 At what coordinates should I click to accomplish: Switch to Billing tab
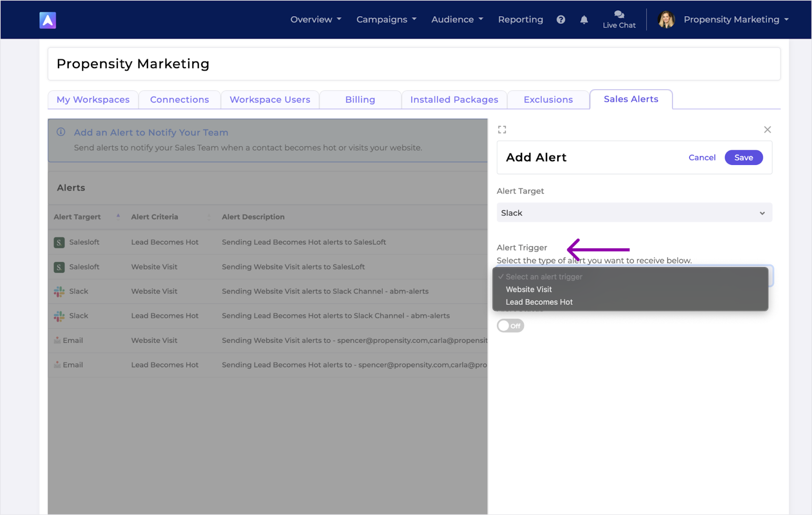coord(360,100)
